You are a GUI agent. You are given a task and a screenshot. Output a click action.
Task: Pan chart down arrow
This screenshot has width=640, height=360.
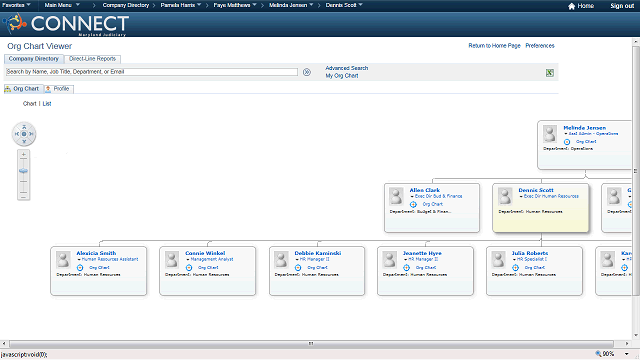coord(24,141)
